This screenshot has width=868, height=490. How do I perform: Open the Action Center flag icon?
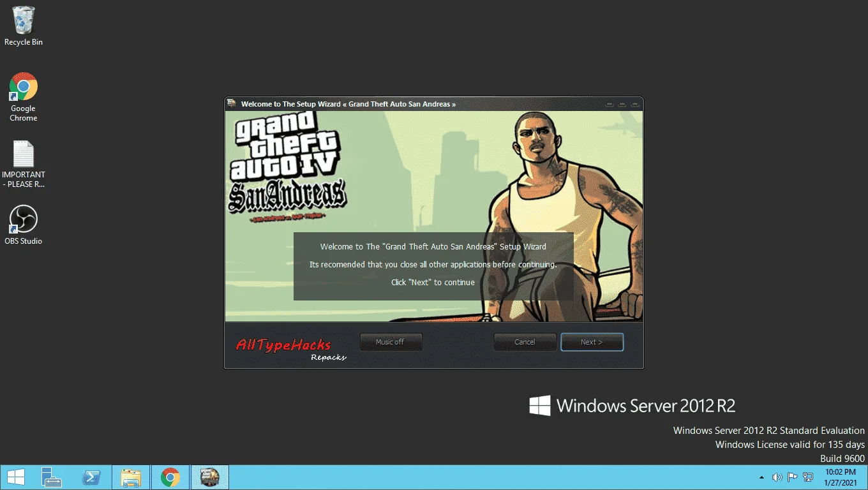coord(792,477)
